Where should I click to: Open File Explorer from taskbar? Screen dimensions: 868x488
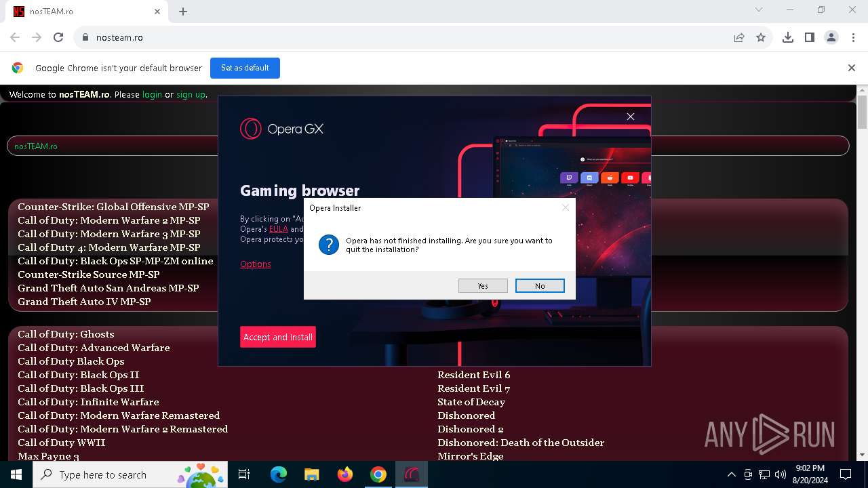coord(311,474)
